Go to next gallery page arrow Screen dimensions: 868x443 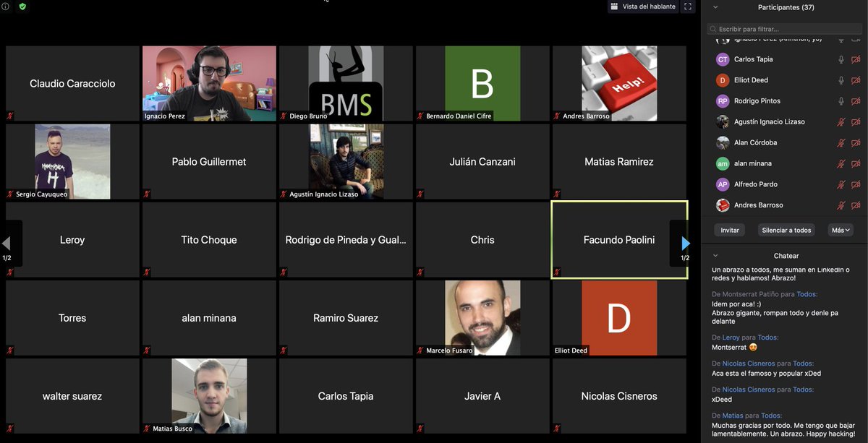point(685,244)
